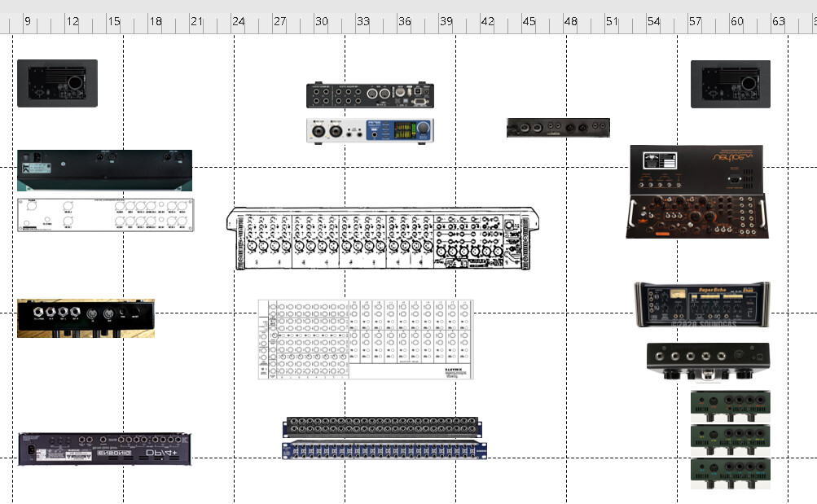The image size is (817, 504).
Task: Click ruler mark 45
Action: pyautogui.click(x=529, y=21)
